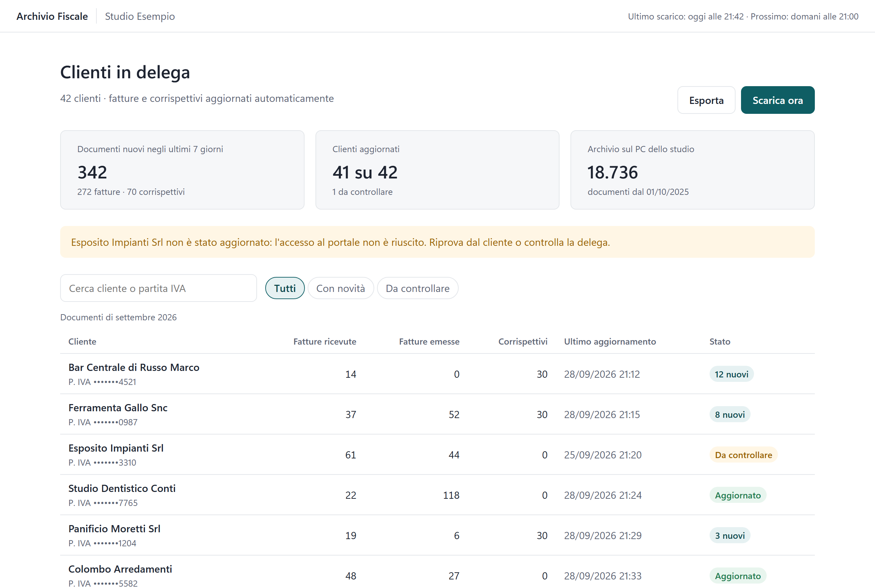Click Aggiornato badge for Colombo Arredamenti
The image size is (875, 588).
pos(737,576)
